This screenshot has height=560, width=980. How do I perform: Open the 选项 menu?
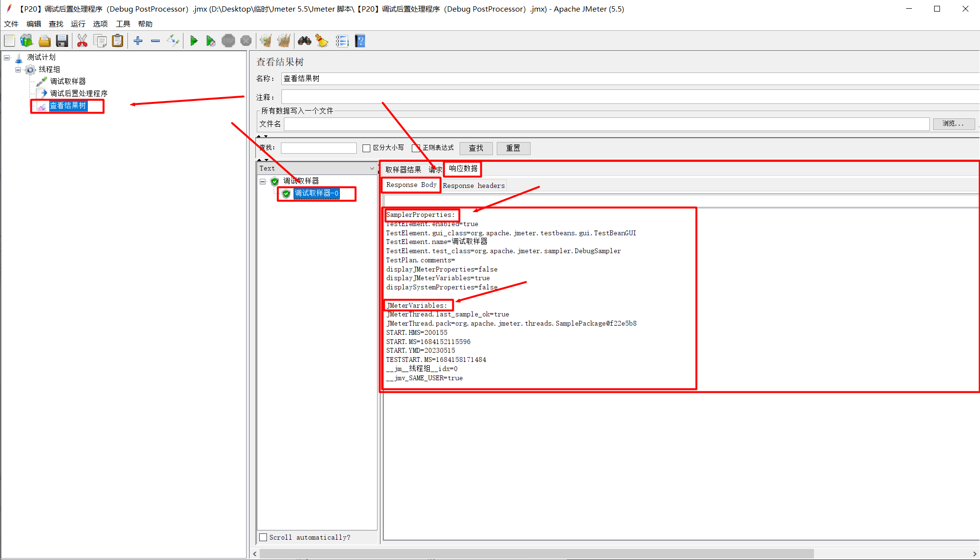click(x=100, y=24)
